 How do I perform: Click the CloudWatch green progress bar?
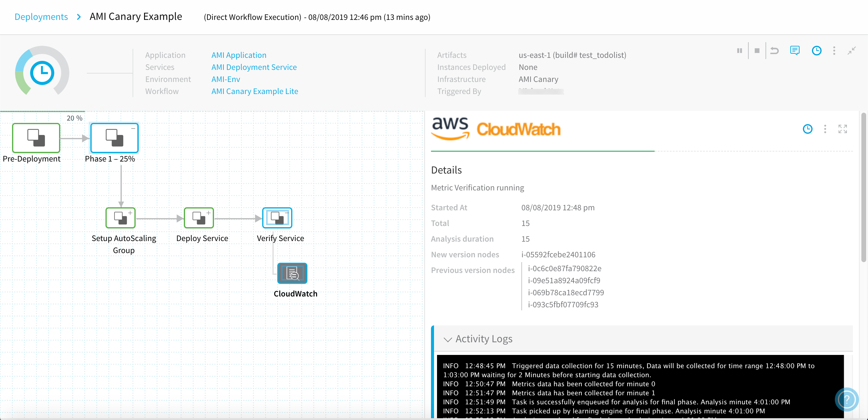click(x=542, y=151)
